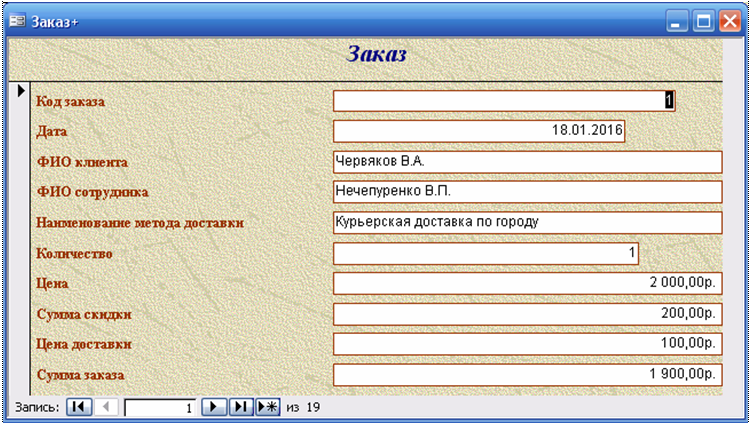
Task: Click the Наименование метода доставки field
Action: [526, 223]
